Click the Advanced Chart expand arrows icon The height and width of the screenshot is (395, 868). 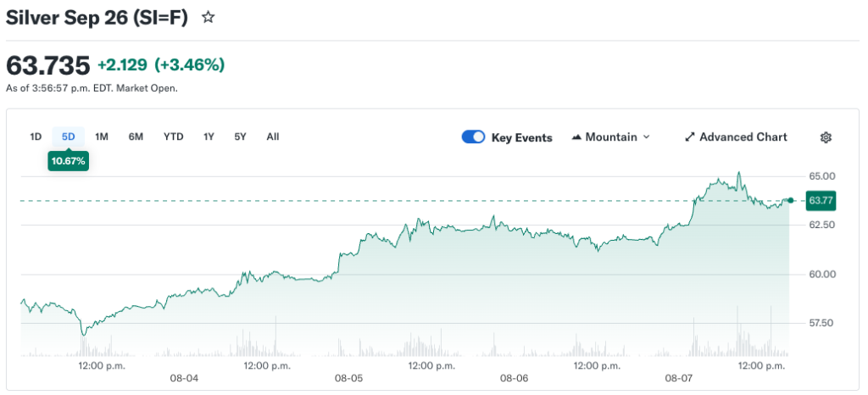pos(689,137)
